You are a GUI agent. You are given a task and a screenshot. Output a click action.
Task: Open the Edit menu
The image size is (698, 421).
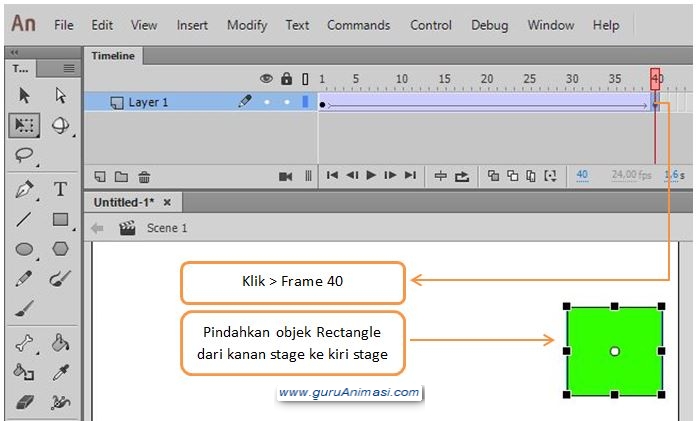coord(102,25)
